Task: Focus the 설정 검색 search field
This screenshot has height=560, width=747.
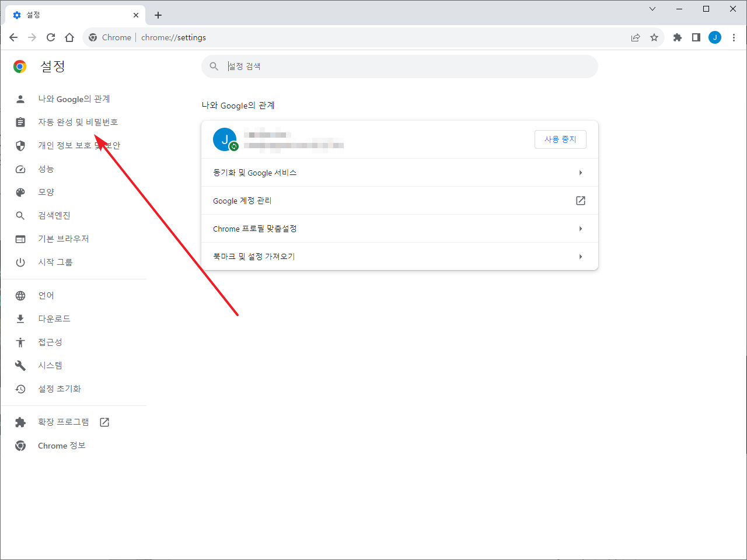Action: [400, 66]
